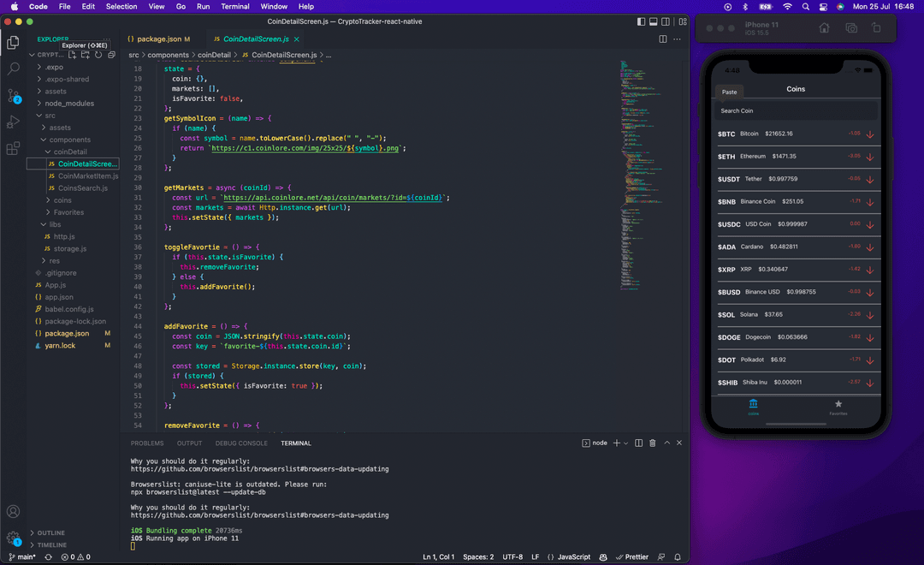Split the editor using the split icon
This screenshot has height=565, width=924.
661,38
